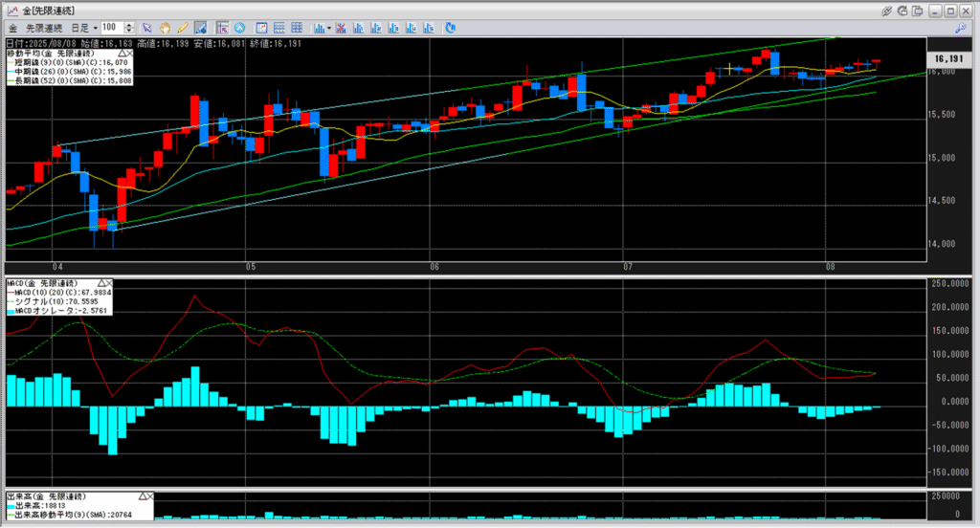980x528 pixels.
Task: Select the pencil drawing tool
Action: [x=183, y=28]
